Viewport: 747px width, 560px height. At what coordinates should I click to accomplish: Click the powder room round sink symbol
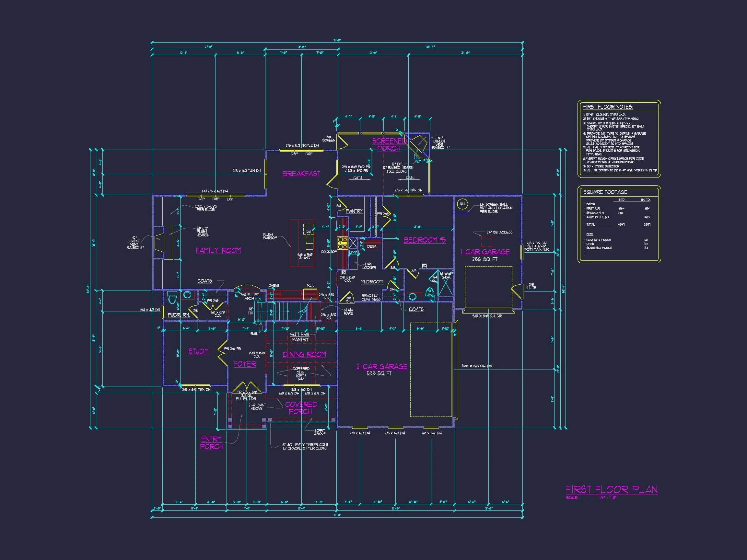187,295
